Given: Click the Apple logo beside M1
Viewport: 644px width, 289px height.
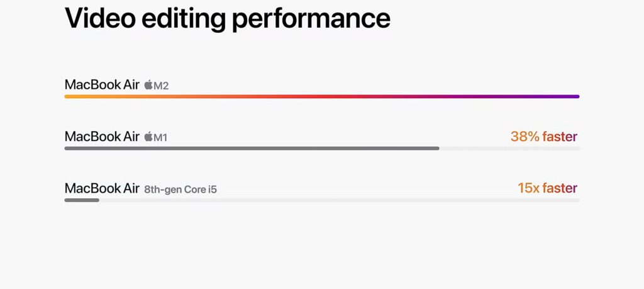Looking at the screenshot, I should [x=148, y=137].
